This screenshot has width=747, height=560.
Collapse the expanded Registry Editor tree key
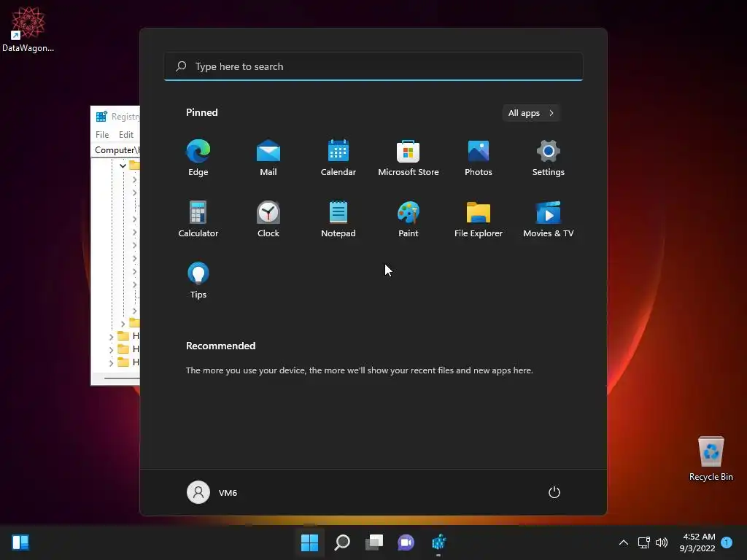(x=123, y=166)
